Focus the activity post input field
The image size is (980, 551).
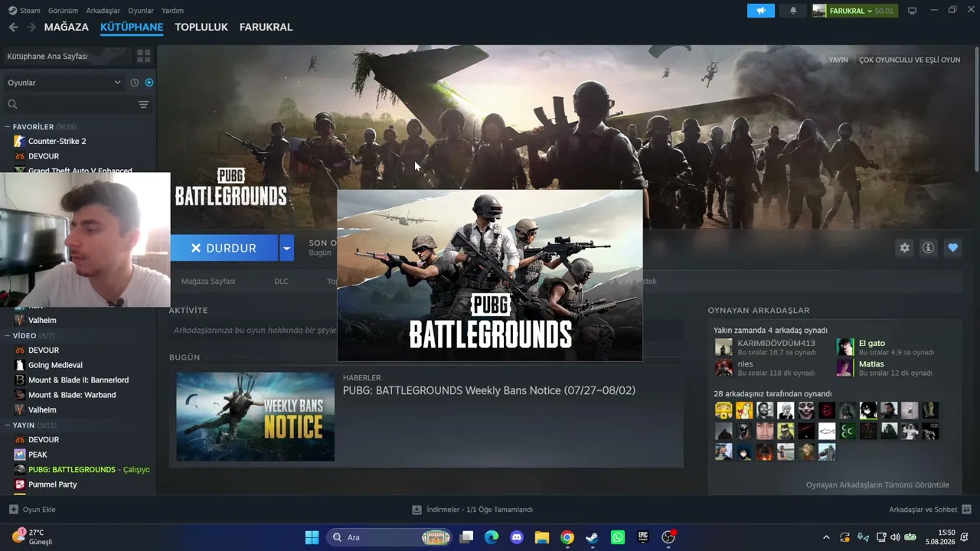(x=426, y=330)
